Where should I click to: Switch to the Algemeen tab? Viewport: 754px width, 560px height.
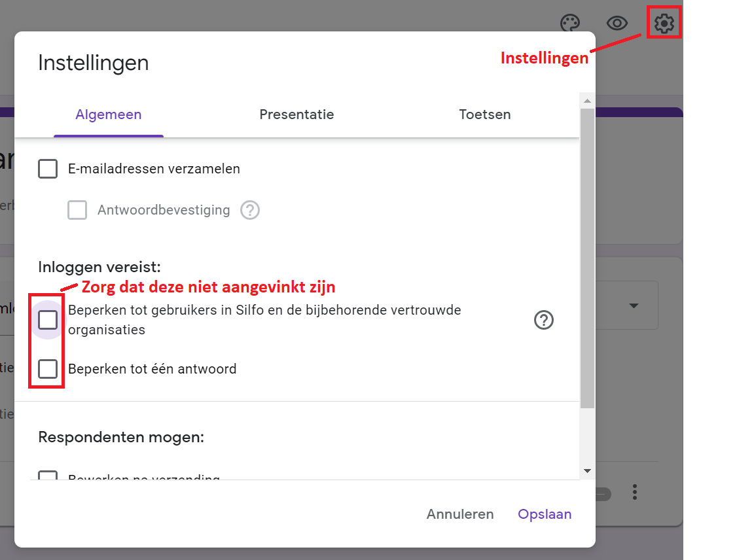[109, 114]
